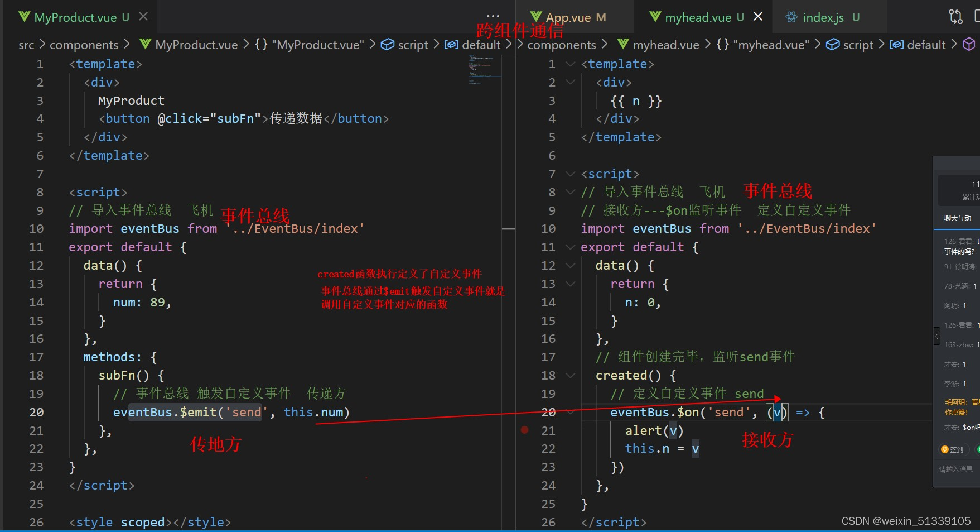Viewport: 980px width, 532px height.
Task: Click the MyProduct text on line 3
Action: pyautogui.click(x=131, y=101)
